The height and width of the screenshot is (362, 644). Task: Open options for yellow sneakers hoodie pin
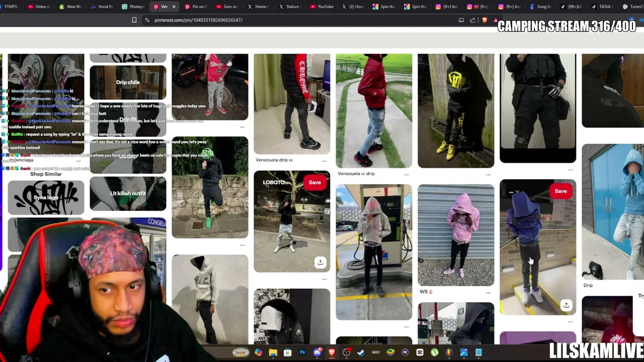488,174
